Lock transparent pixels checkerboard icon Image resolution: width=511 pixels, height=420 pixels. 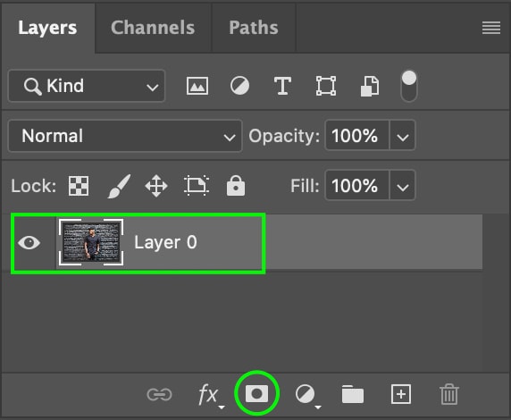[79, 186]
